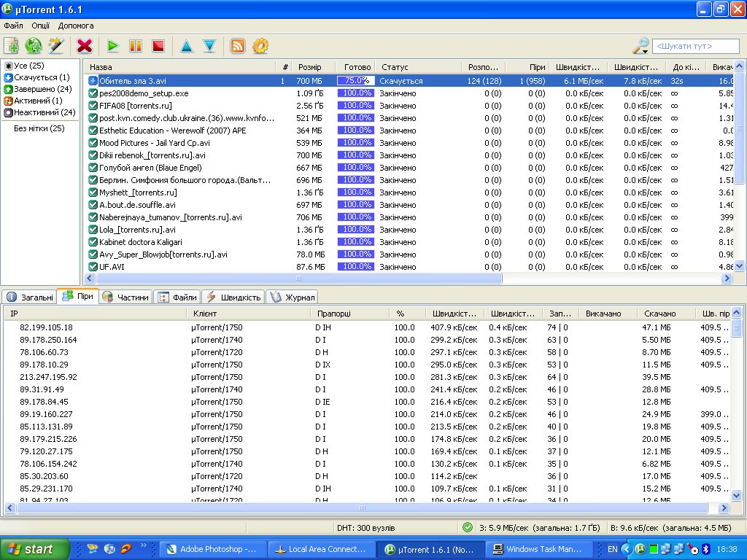Click the search input field
Image resolution: width=747 pixels, height=560 pixels.
click(x=694, y=46)
